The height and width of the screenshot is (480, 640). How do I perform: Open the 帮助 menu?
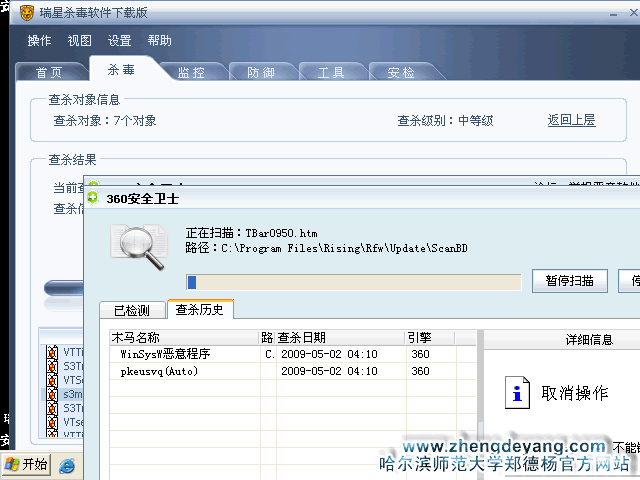tap(160, 40)
